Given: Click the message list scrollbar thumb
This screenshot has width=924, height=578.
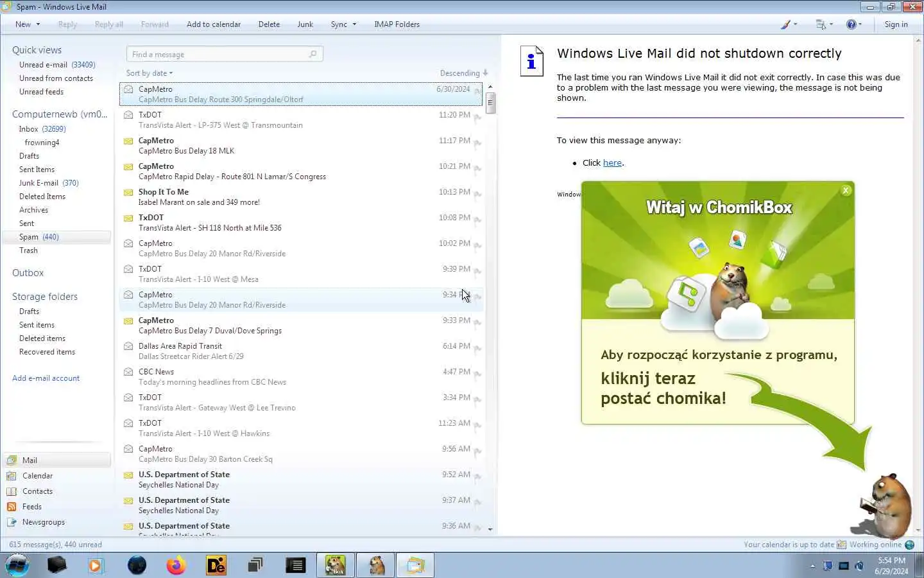Looking at the screenshot, I should click(490, 102).
